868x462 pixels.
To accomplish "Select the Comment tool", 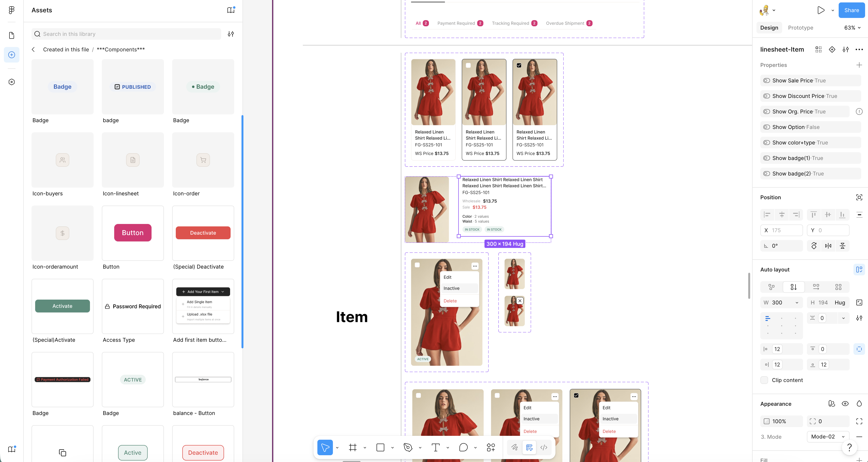I will click(463, 447).
